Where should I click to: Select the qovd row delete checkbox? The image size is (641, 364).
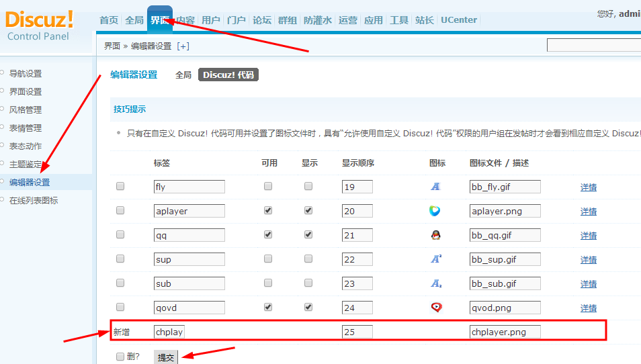[x=120, y=307]
